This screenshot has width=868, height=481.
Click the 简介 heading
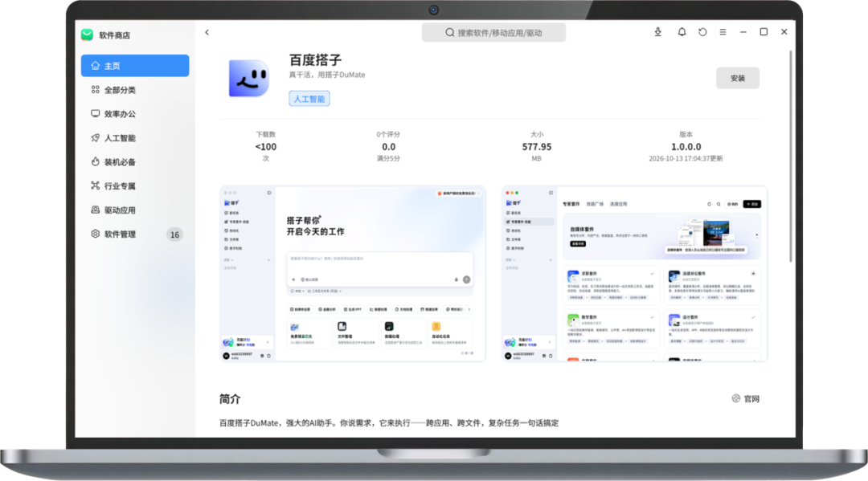pos(230,398)
